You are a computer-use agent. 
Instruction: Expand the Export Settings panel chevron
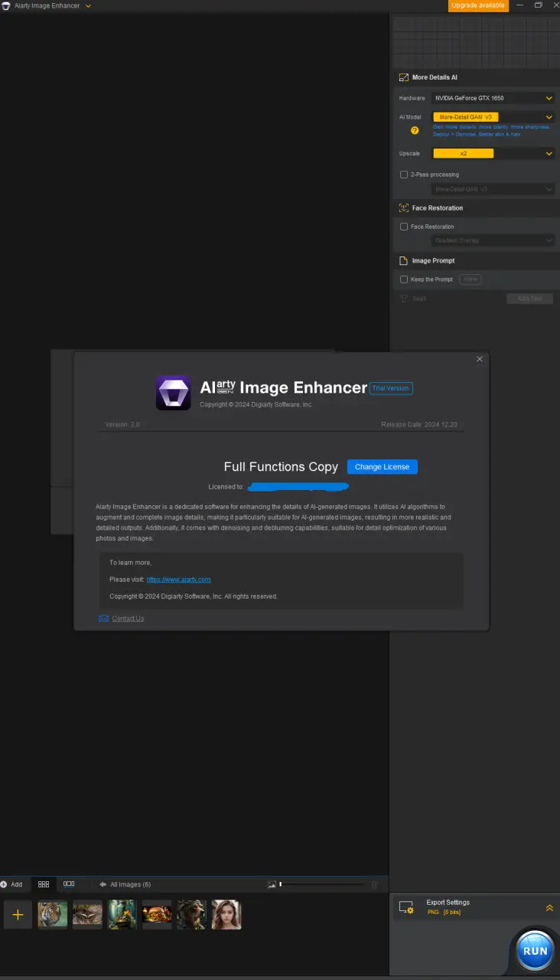click(549, 907)
